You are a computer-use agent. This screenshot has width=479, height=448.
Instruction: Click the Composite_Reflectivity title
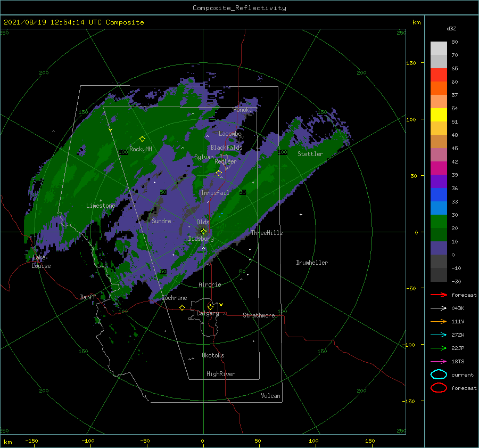pyautogui.click(x=240, y=8)
